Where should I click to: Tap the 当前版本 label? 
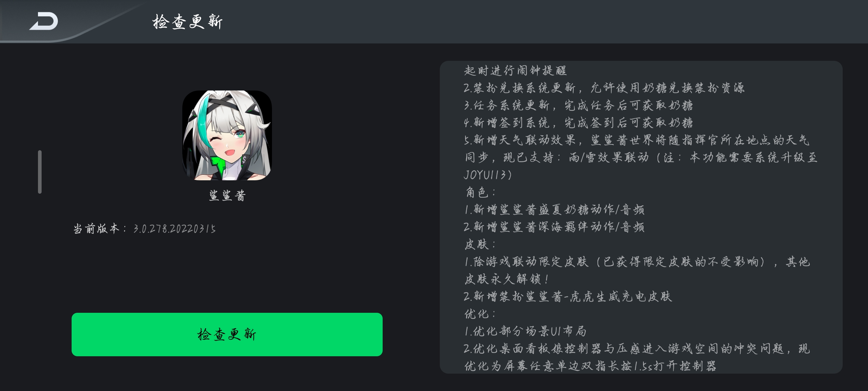[x=97, y=229]
